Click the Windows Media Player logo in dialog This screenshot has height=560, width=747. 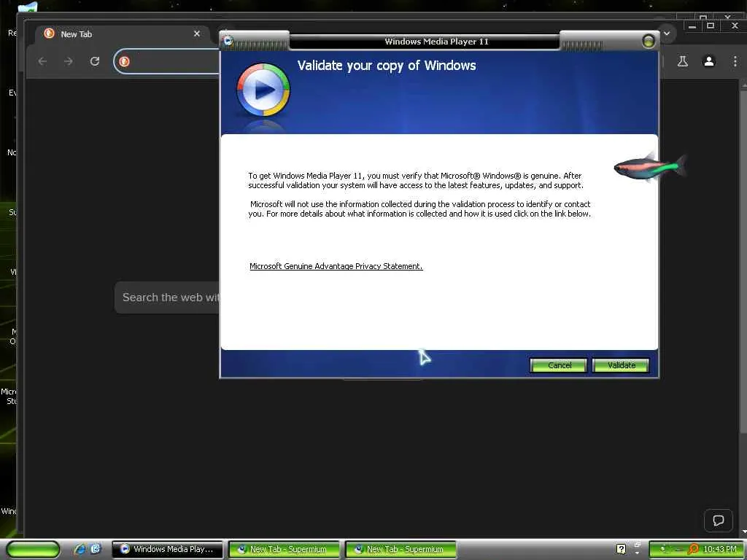(263, 90)
